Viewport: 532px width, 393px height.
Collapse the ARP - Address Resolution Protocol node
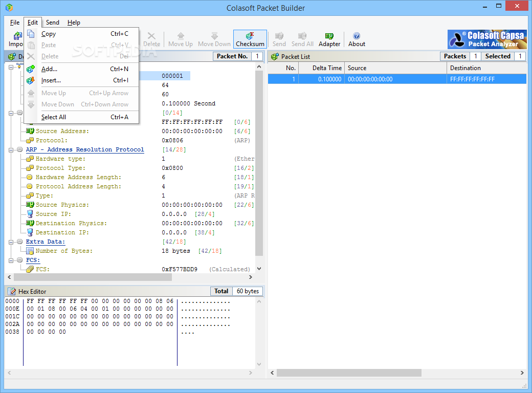pos(11,149)
